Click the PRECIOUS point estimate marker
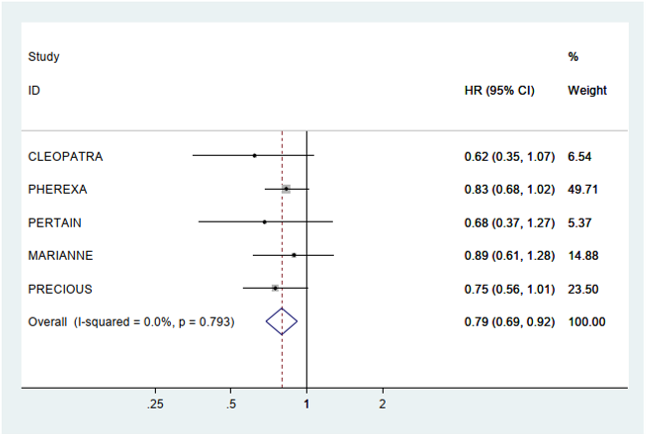646x434 pixels. click(275, 288)
